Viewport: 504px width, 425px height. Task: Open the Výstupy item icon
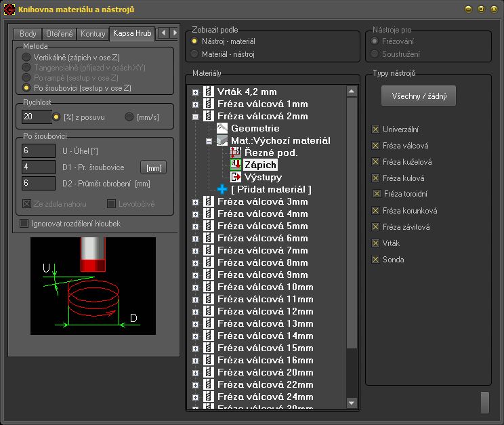(236, 177)
